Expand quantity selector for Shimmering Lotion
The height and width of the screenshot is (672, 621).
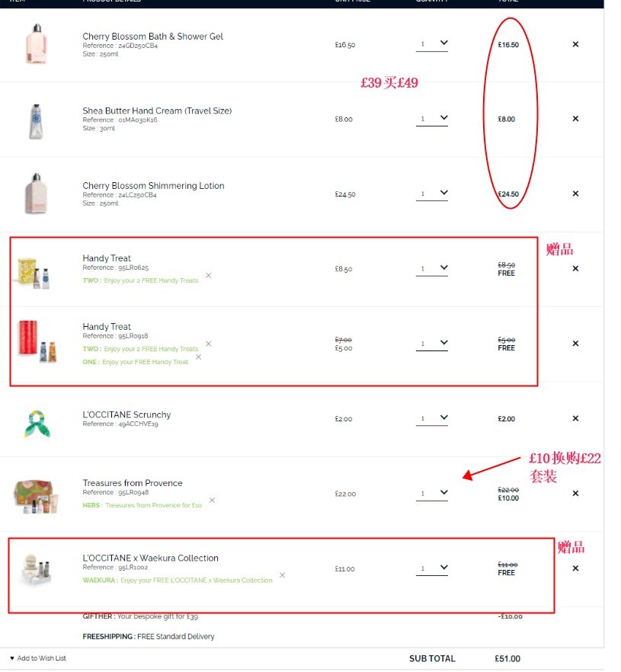tap(431, 194)
